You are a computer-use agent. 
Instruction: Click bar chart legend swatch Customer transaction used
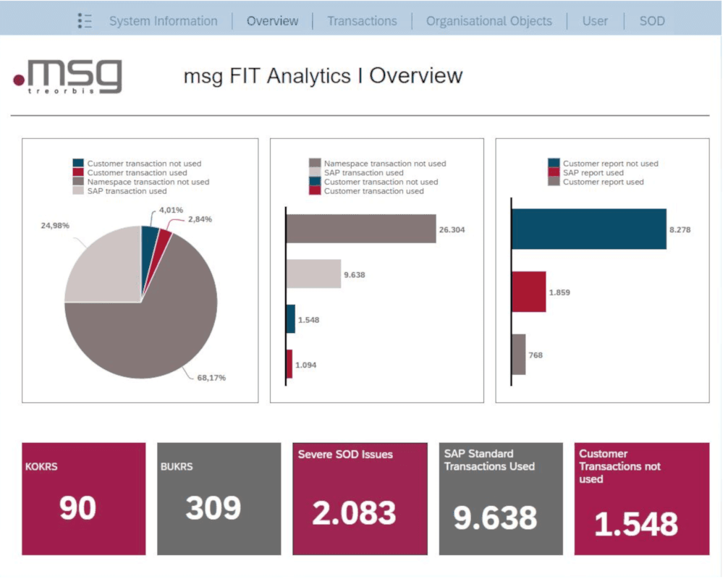(315, 190)
